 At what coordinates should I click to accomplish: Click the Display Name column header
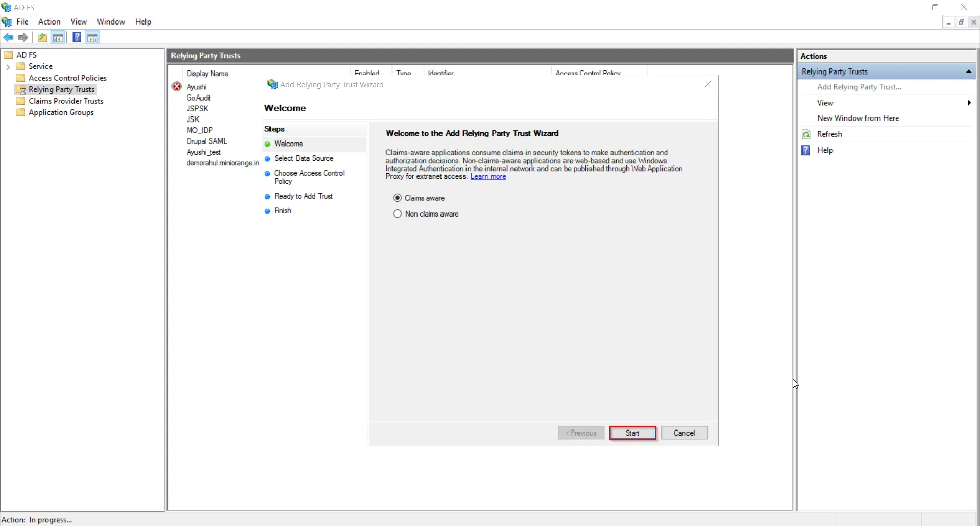point(207,73)
